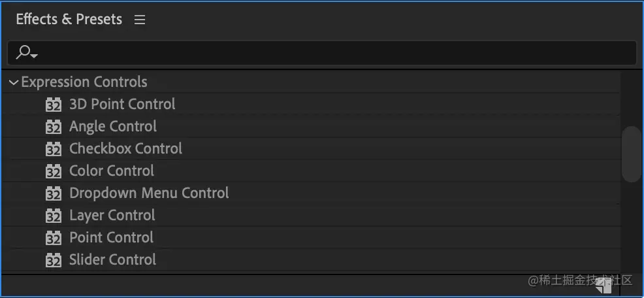This screenshot has height=298, width=644.
Task: Click the Angle Control effect icon
Action: click(54, 127)
